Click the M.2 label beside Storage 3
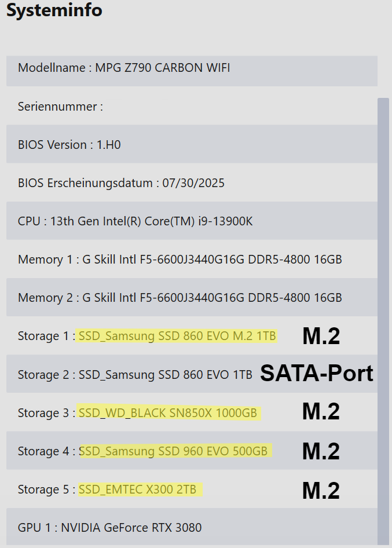392x548 pixels. tap(321, 412)
